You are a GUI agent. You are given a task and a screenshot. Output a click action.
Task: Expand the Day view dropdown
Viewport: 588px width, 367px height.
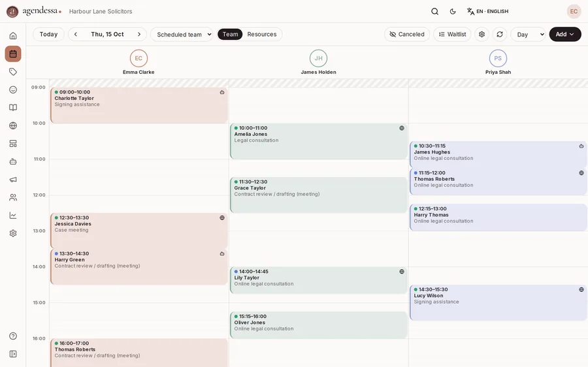click(528, 34)
